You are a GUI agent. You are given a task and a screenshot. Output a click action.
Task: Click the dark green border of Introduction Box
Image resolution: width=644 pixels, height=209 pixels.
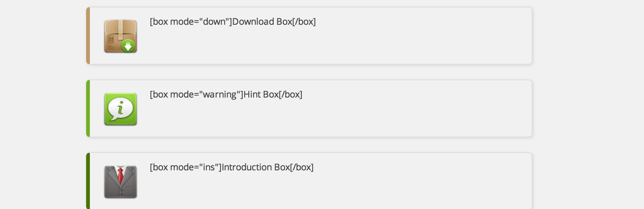tap(88, 181)
